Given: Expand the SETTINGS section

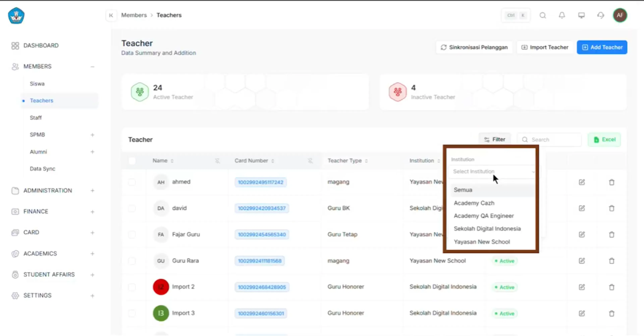Looking at the screenshot, I should (x=92, y=296).
